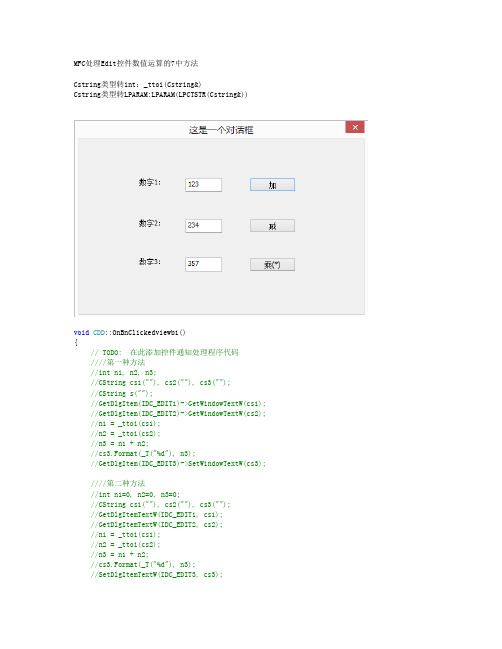Click the 数字1: label
Screen dimensions: 502x649
149,182
